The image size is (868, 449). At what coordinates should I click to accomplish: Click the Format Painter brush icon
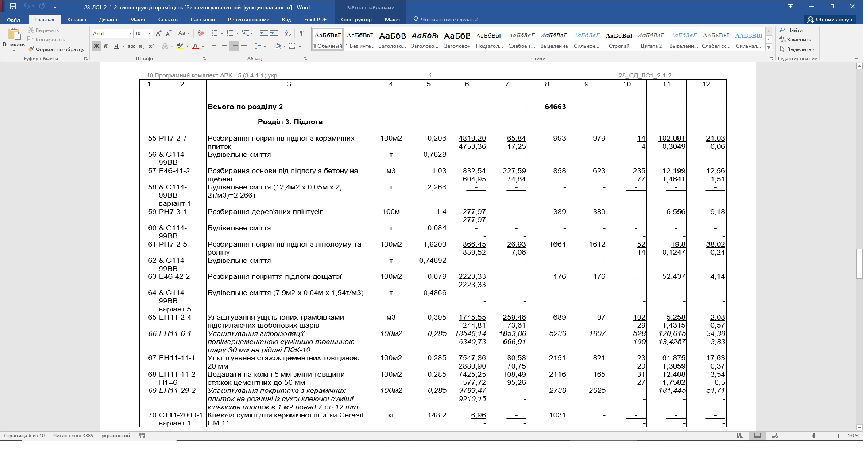coord(31,49)
